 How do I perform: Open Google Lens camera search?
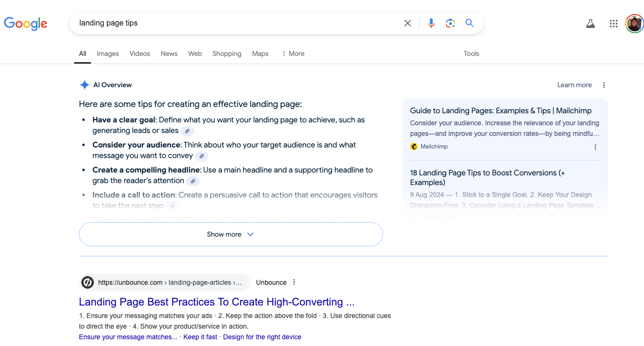450,23
